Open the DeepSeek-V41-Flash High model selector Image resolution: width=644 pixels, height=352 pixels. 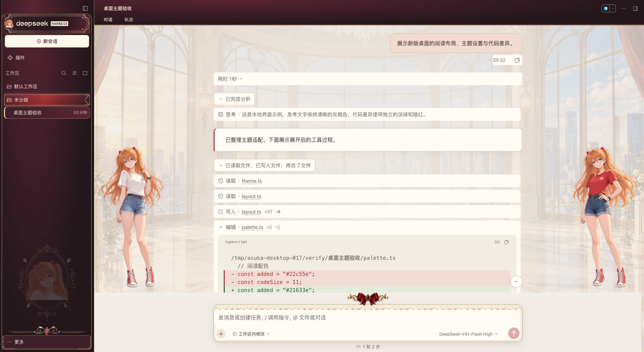pos(469,334)
